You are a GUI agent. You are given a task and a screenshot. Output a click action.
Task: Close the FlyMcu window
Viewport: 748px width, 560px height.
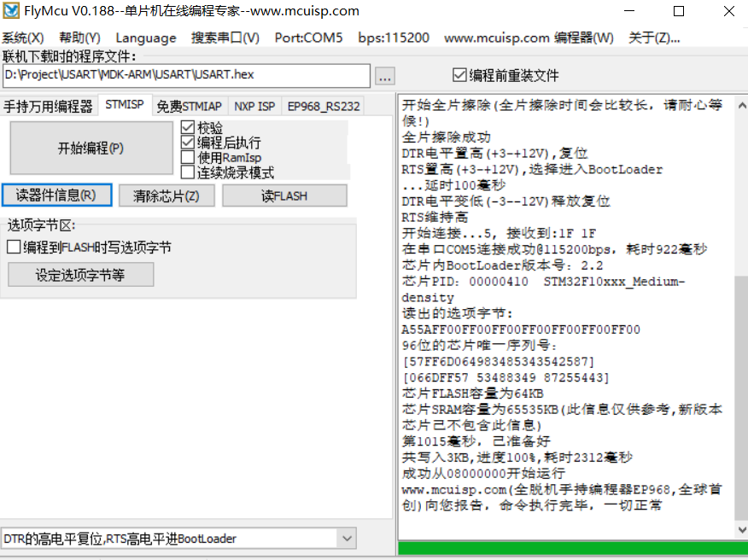pyautogui.click(x=728, y=11)
